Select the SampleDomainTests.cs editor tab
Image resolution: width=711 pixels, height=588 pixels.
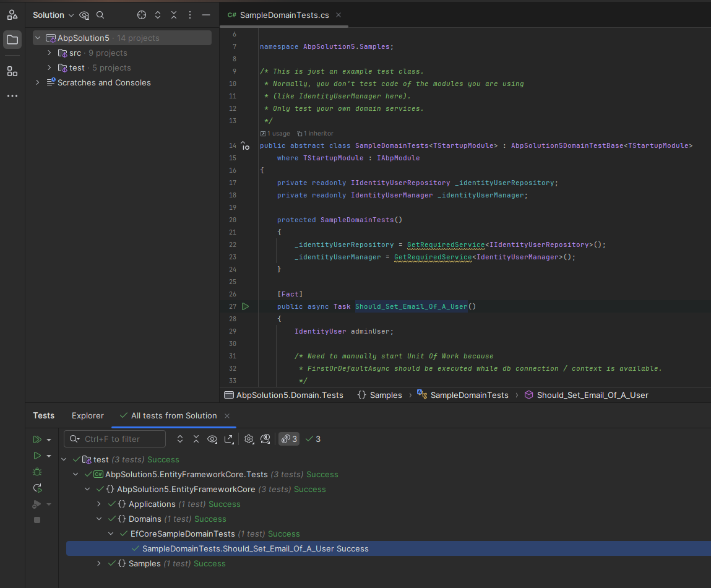pyautogui.click(x=284, y=15)
